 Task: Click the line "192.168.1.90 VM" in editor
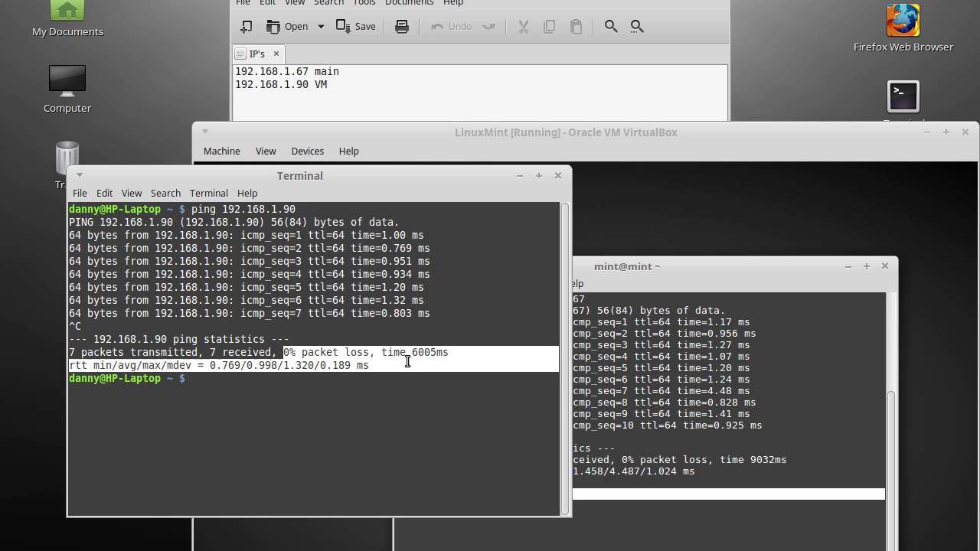click(281, 84)
